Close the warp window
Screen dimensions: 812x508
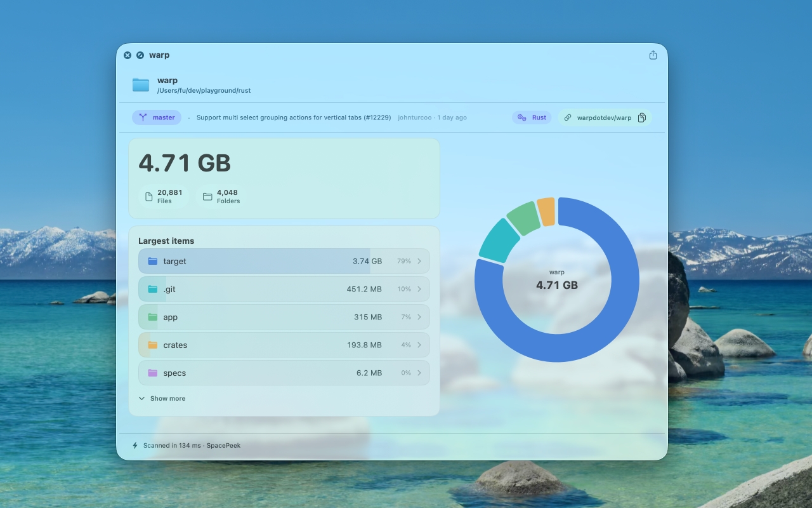(x=128, y=55)
